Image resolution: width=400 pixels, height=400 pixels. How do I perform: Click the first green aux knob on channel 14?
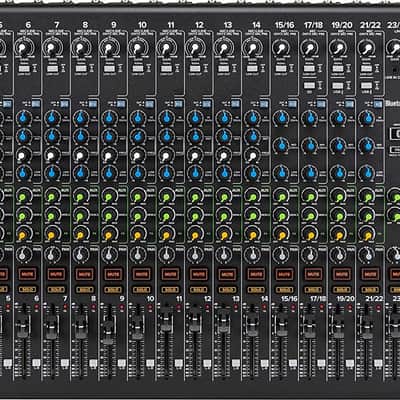[x=252, y=197]
